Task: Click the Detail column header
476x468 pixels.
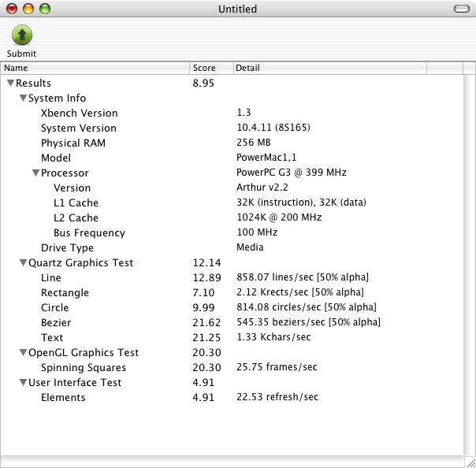Action: 329,69
